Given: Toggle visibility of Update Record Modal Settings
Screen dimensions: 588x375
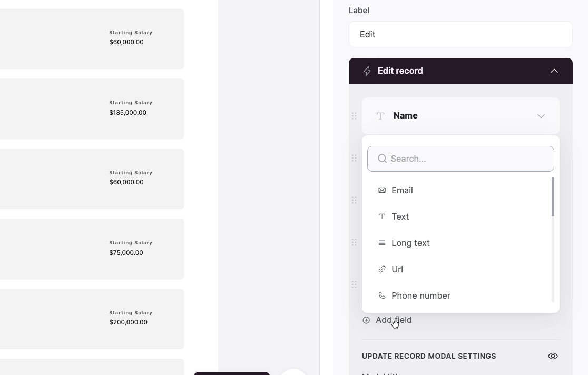Looking at the screenshot, I should coord(553,356).
